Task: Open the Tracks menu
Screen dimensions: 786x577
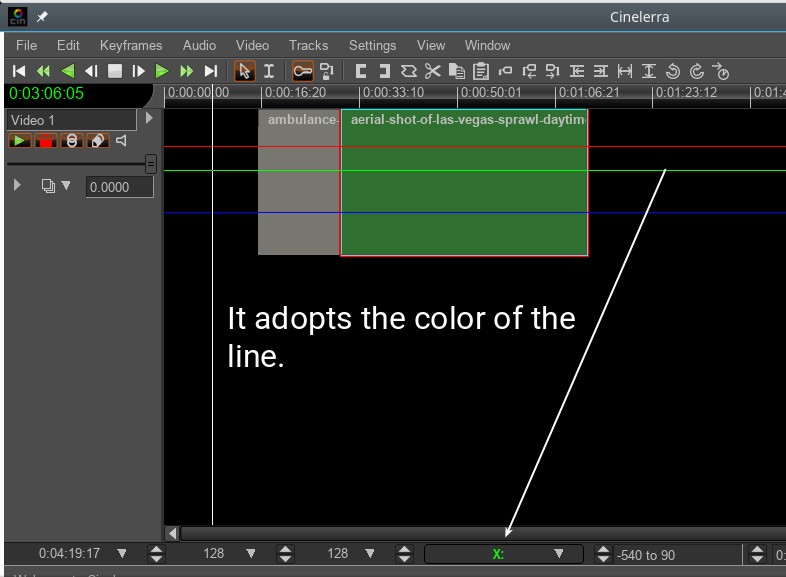Action: click(x=308, y=45)
